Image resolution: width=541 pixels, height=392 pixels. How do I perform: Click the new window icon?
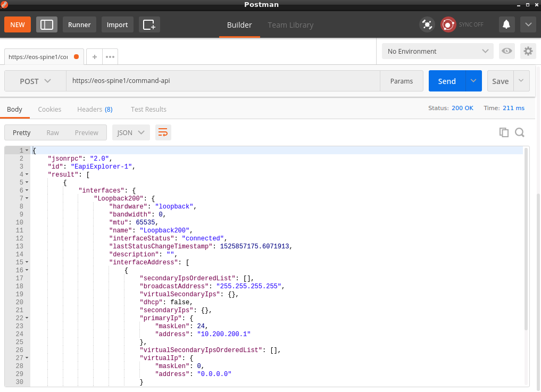pos(149,24)
